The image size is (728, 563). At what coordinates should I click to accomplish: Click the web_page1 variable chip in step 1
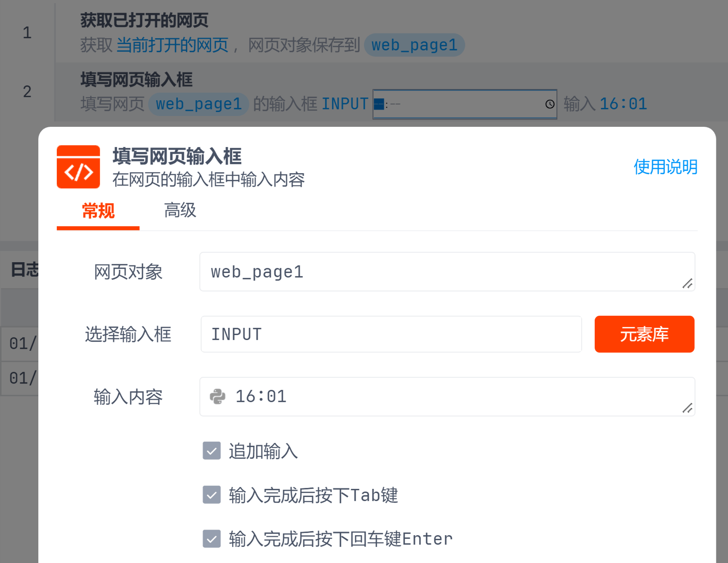click(414, 45)
